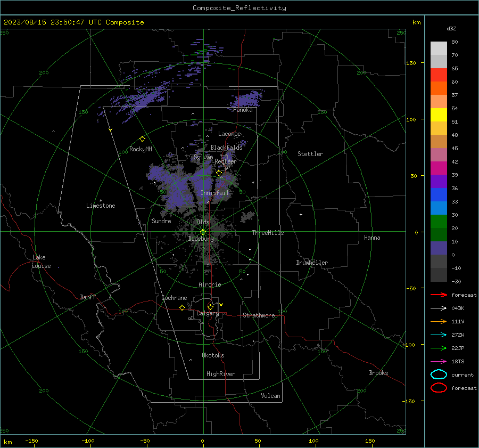Click the Didsbury town label
Viewport: 479px width, 448px height.
(201, 239)
